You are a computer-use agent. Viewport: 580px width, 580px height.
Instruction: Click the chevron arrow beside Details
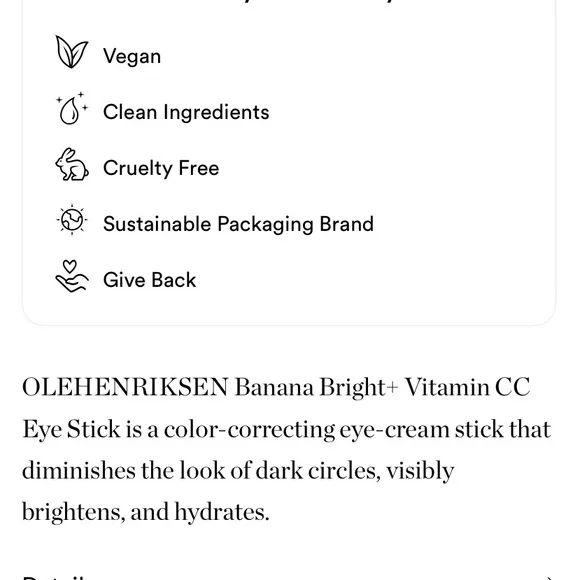pyautogui.click(x=550, y=578)
